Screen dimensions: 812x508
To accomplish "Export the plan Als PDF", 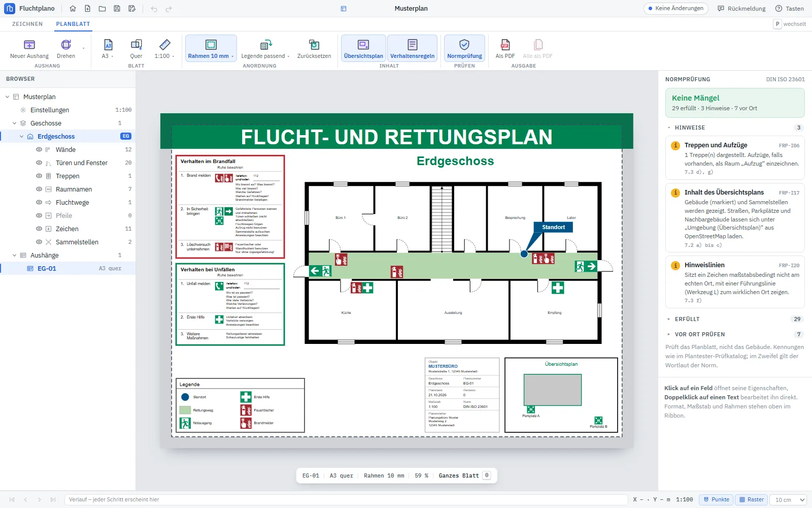I will coord(505,49).
